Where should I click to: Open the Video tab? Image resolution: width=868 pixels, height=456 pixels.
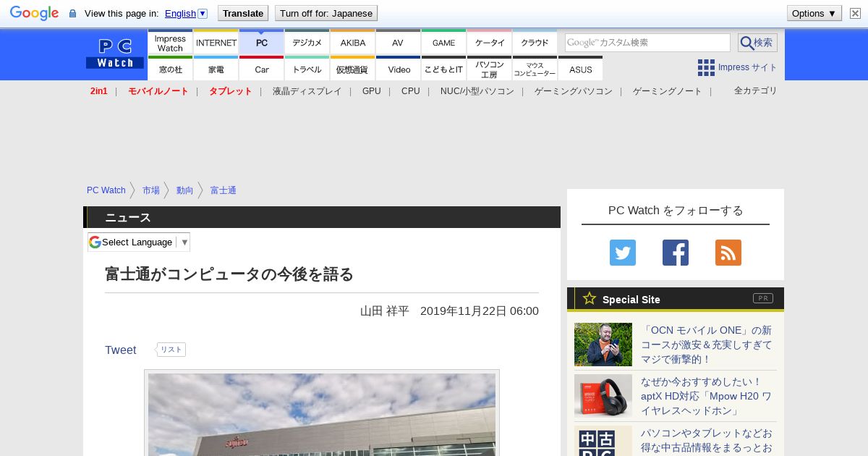coord(399,69)
